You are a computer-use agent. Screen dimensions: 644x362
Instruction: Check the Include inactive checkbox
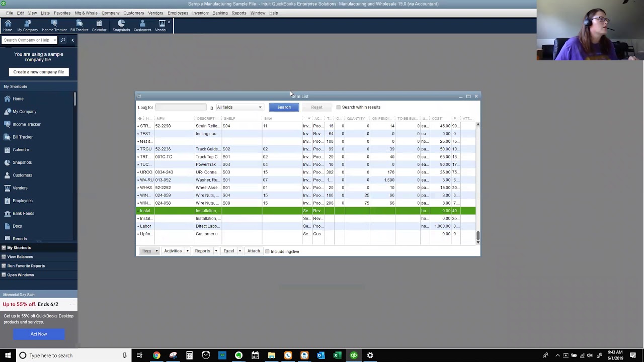[x=267, y=251]
